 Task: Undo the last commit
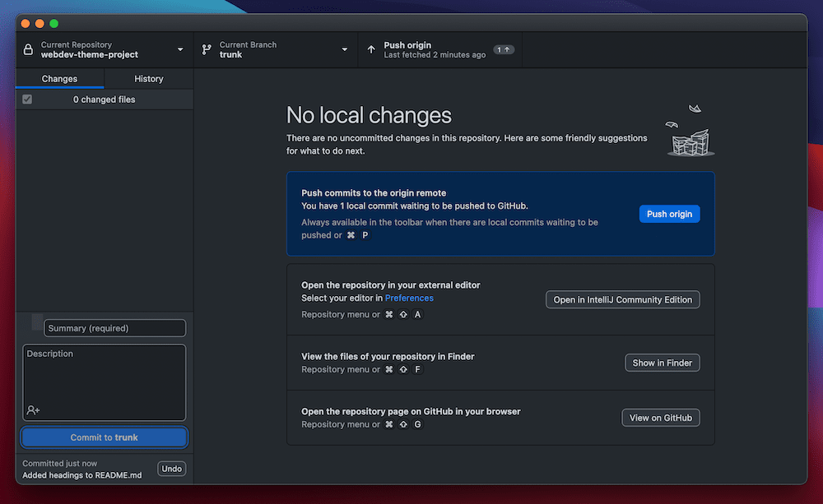coord(171,468)
